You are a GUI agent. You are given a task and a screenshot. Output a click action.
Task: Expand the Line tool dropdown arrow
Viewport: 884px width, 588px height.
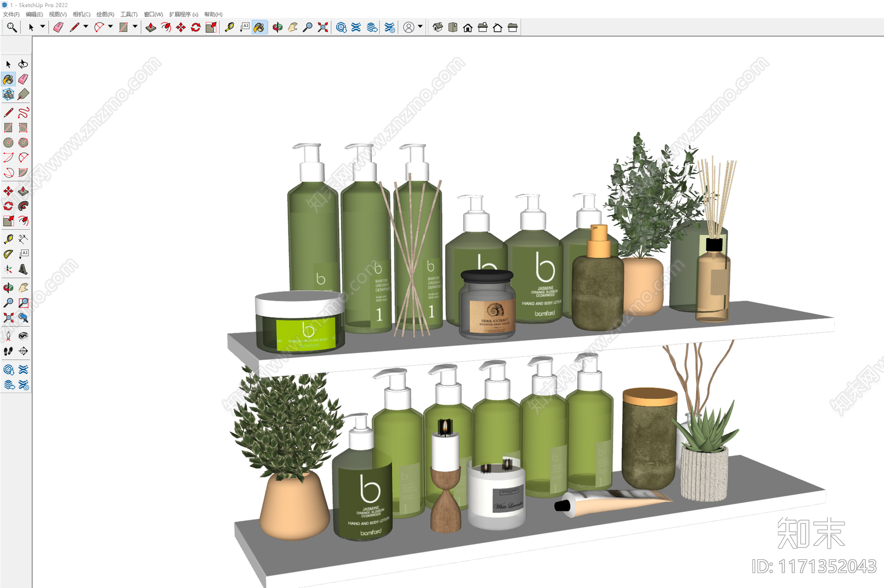pos(86,27)
